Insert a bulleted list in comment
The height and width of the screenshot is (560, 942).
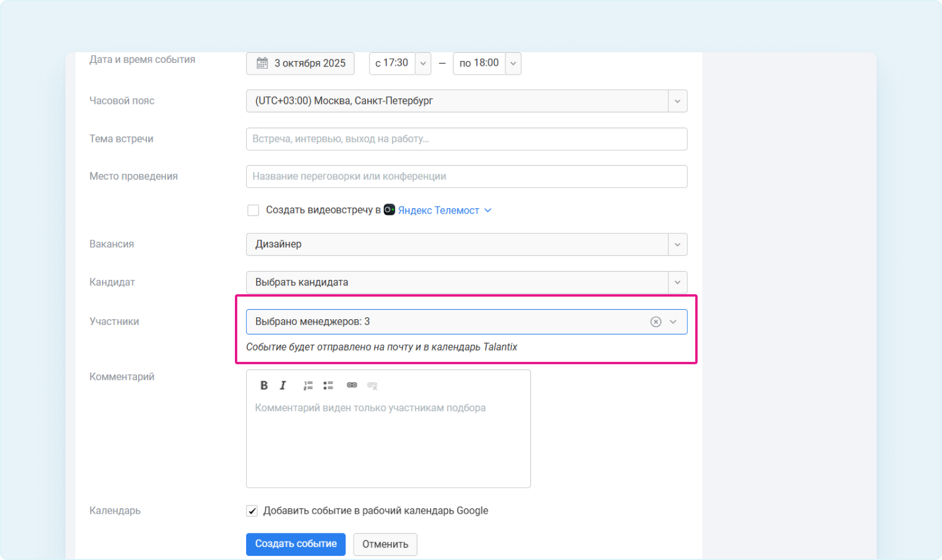point(328,386)
